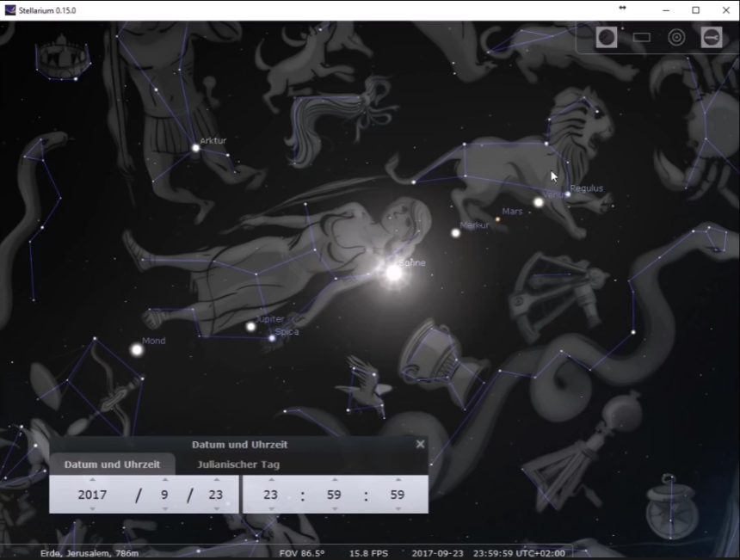Decrease the year with its down arrow
Image resolution: width=740 pixels, height=560 pixels.
93,509
